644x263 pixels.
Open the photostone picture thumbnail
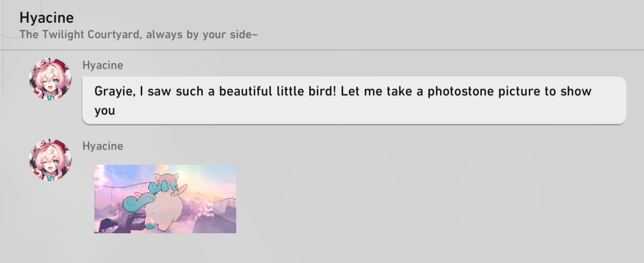(165, 199)
